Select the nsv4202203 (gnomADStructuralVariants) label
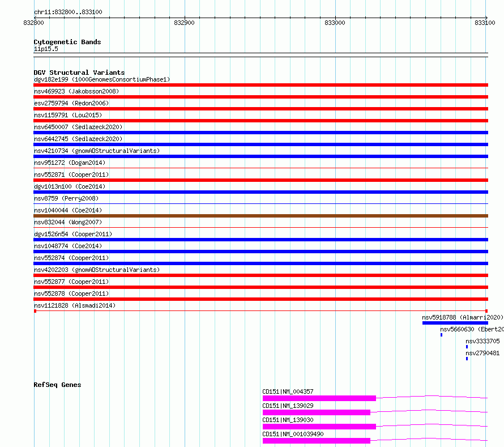This screenshot has height=447, width=504. 97,270
